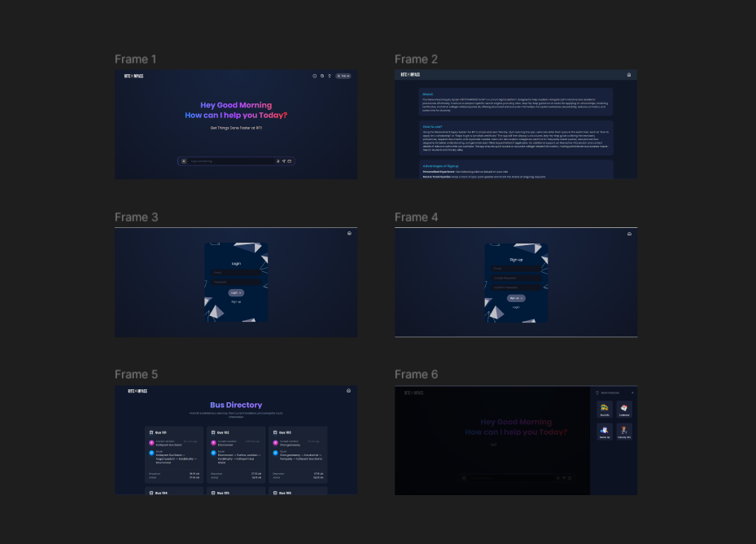Viewport: 756px width, 544px height.
Task: Click the send arrow icon in the chat input
Action: point(283,161)
